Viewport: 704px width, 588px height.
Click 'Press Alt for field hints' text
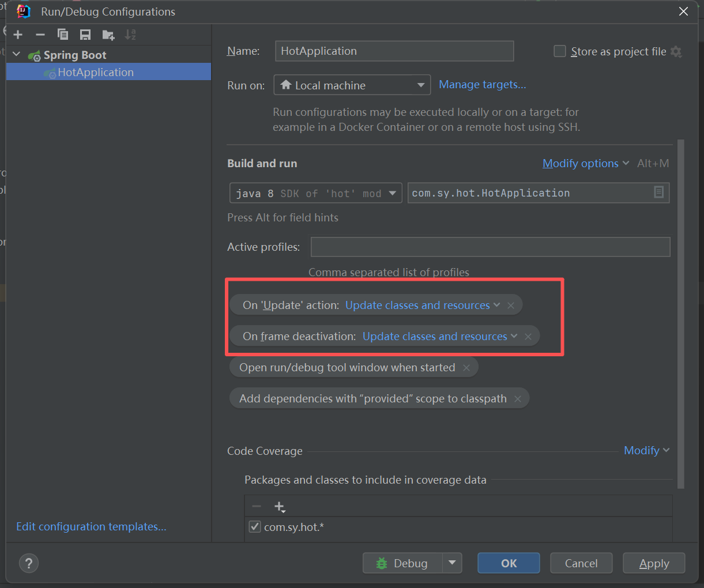click(283, 217)
